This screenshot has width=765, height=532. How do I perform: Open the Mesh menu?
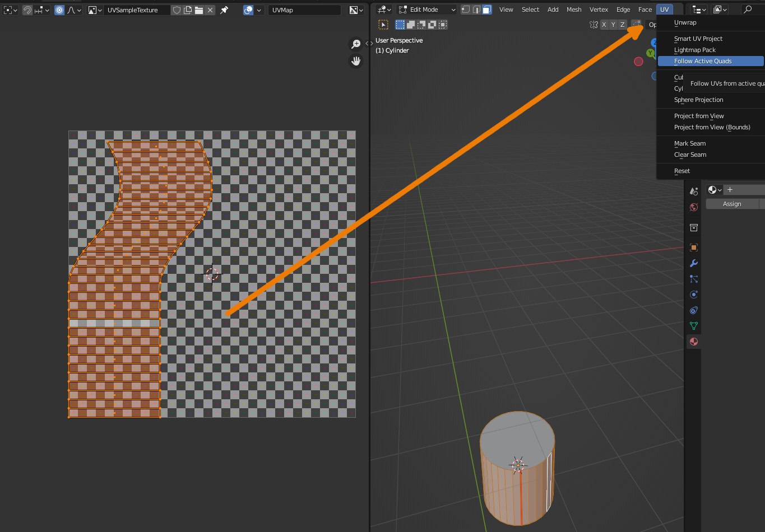574,10
